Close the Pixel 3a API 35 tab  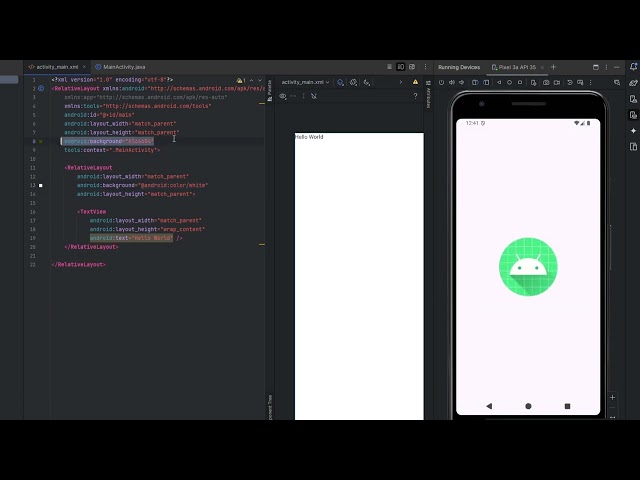click(x=542, y=67)
